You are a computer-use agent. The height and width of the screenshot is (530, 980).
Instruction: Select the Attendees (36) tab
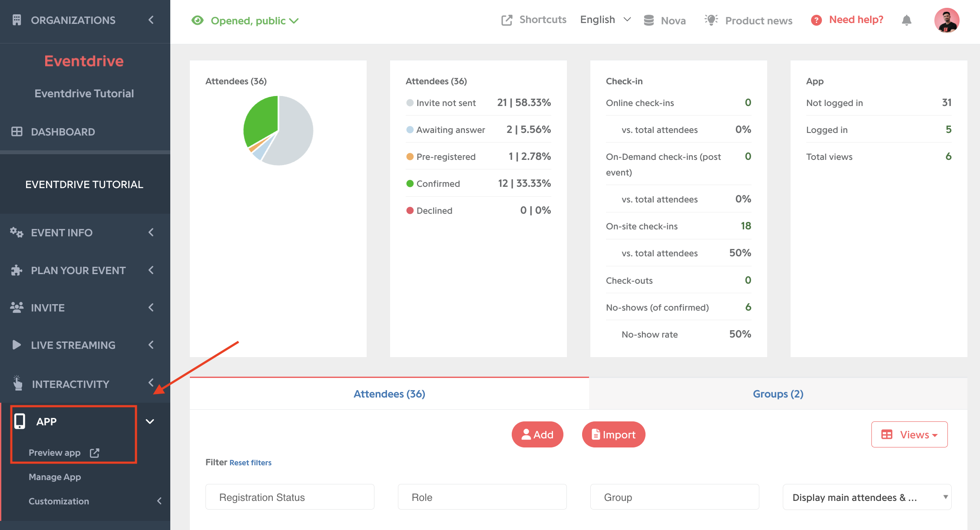(x=389, y=394)
